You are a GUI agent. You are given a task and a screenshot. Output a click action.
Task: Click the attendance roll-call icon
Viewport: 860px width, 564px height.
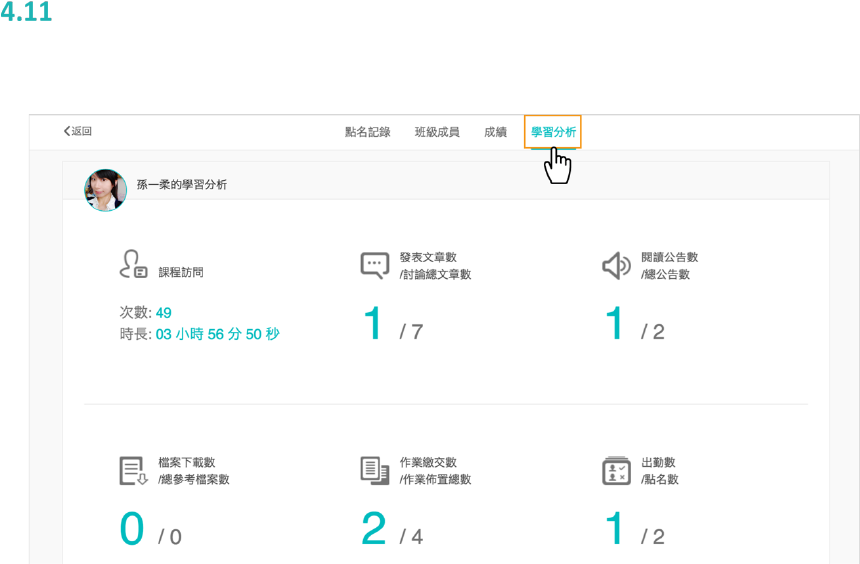[616, 471]
